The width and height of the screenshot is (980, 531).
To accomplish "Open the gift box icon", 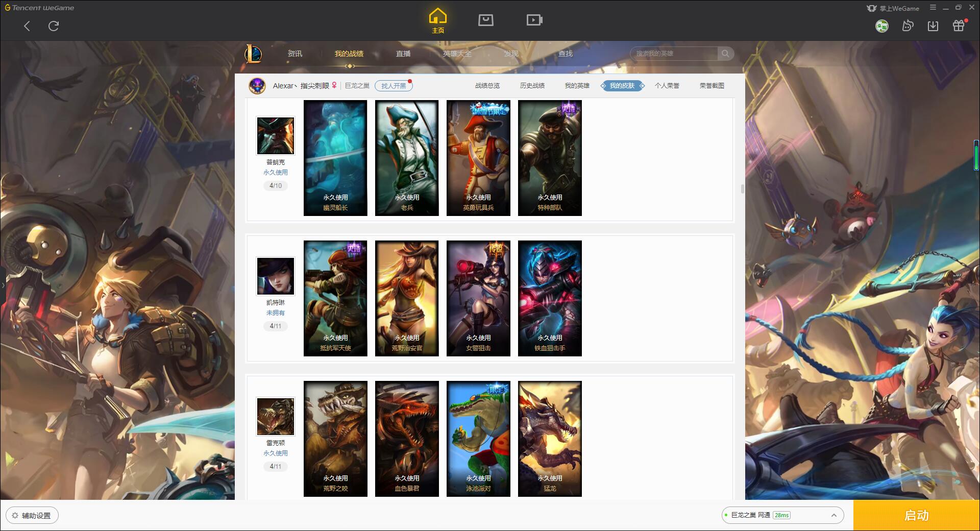I will 959,26.
